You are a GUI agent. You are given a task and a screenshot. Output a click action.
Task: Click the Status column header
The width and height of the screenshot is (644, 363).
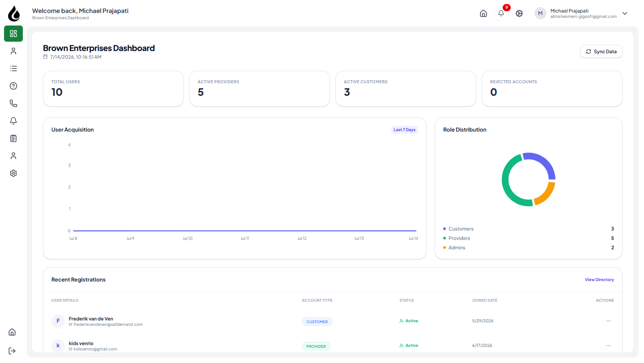click(x=407, y=300)
